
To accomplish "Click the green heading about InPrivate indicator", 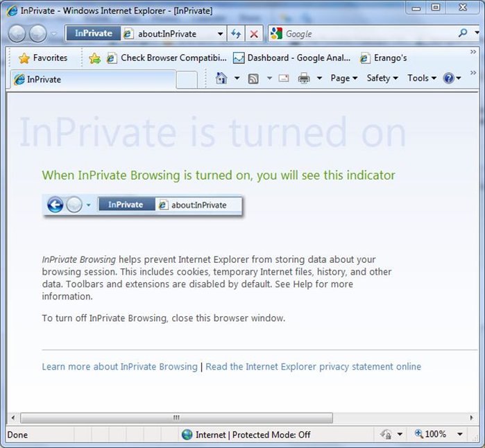I will [219, 175].
